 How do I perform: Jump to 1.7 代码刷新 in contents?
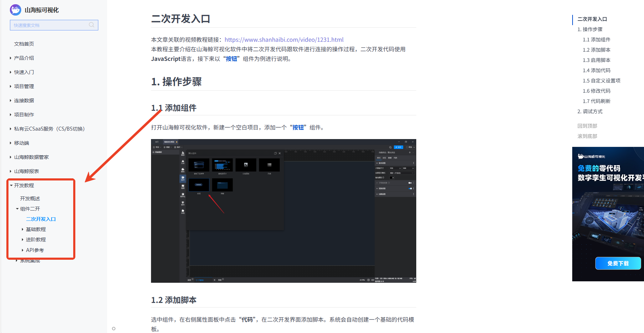tap(597, 101)
